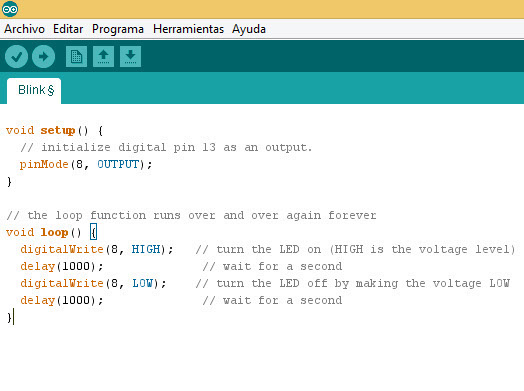Click the Arduino logo in the title bar
Screen dimensions: 524x391
(x=10, y=9)
